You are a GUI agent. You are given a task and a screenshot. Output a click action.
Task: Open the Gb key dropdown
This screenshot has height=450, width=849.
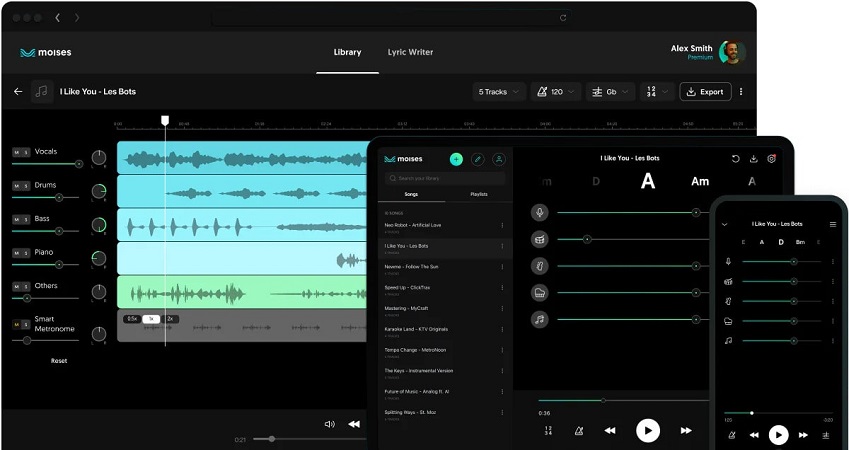pyautogui.click(x=610, y=92)
